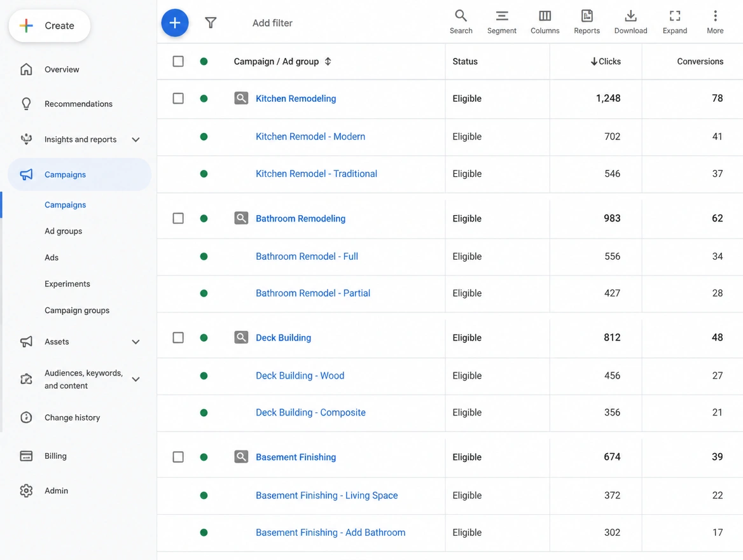
Task: Check the Bathroom Remodeling row checkbox
Action: tap(178, 218)
